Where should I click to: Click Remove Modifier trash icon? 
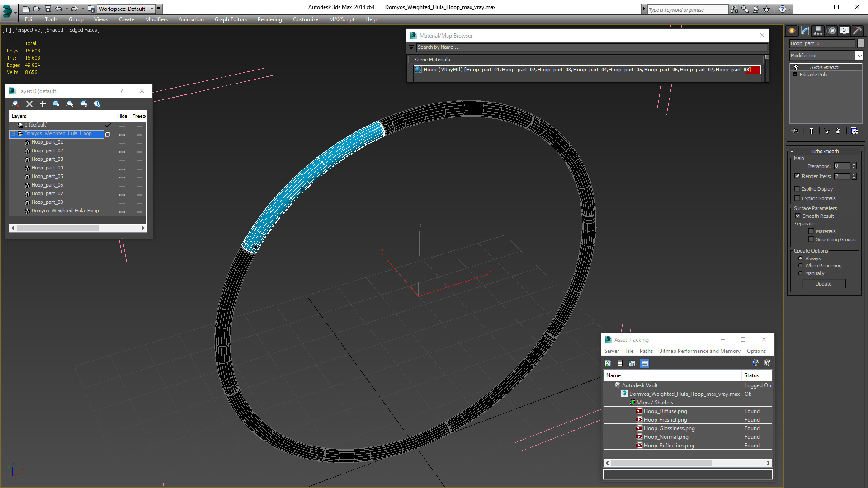pyautogui.click(x=838, y=131)
